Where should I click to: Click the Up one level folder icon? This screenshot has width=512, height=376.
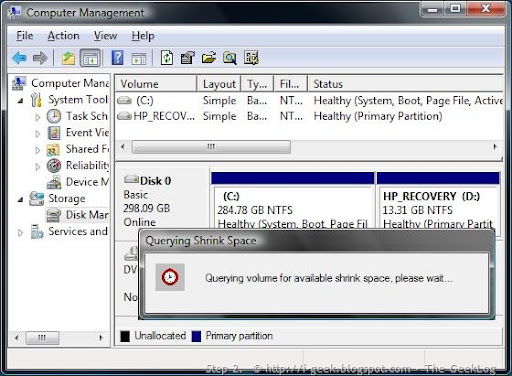69,58
